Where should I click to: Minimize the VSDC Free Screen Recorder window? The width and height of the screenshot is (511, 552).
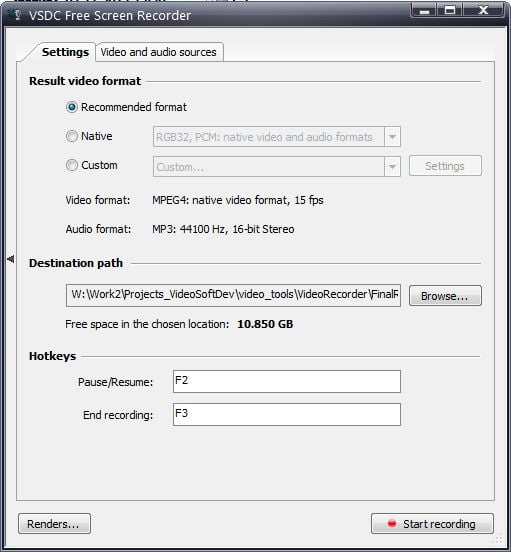[424, 10]
